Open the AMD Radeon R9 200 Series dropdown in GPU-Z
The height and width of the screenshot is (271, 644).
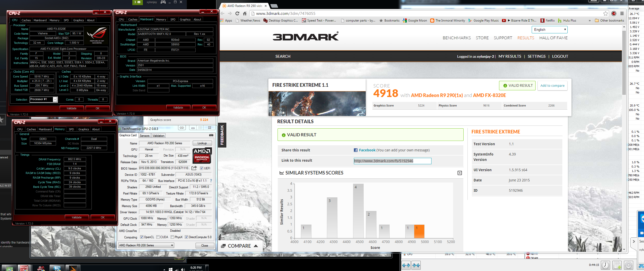pyautogui.click(x=146, y=245)
